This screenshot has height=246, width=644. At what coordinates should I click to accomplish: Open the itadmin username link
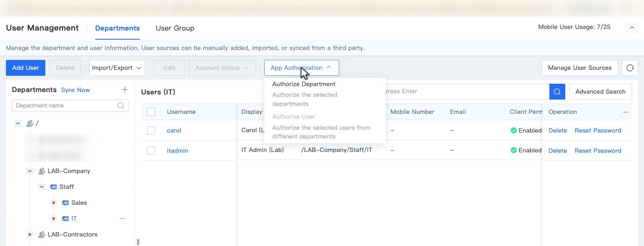coord(177,151)
